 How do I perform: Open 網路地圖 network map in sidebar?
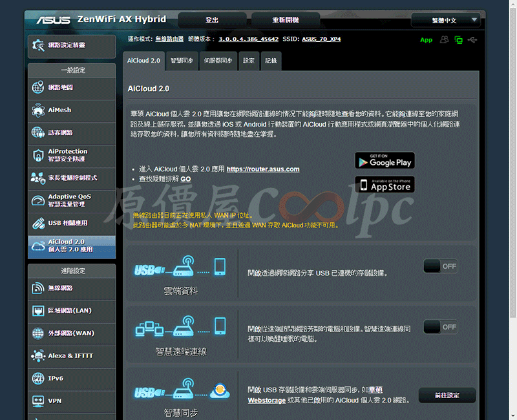pos(72,87)
